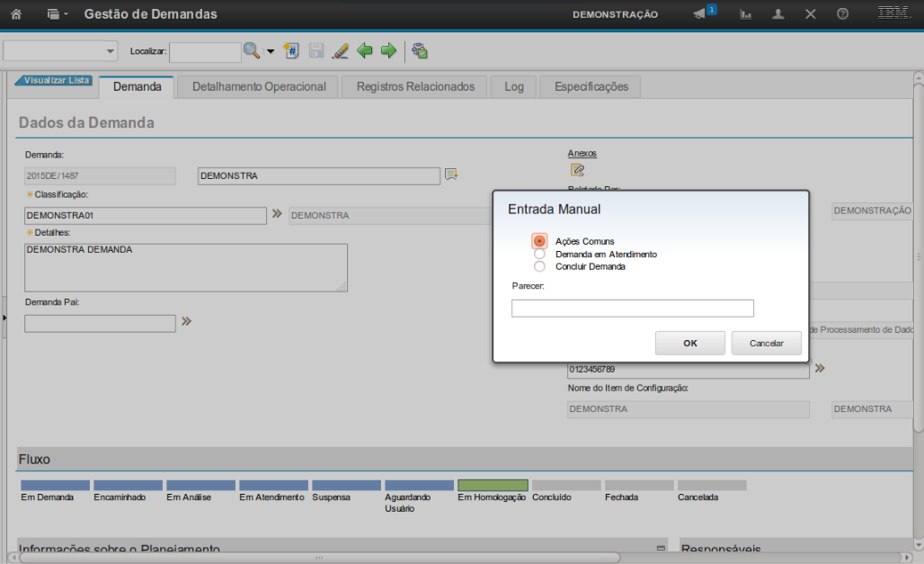Expand the search options arrow beside magnifier
Screen dimensions: 924x564
(x=270, y=51)
